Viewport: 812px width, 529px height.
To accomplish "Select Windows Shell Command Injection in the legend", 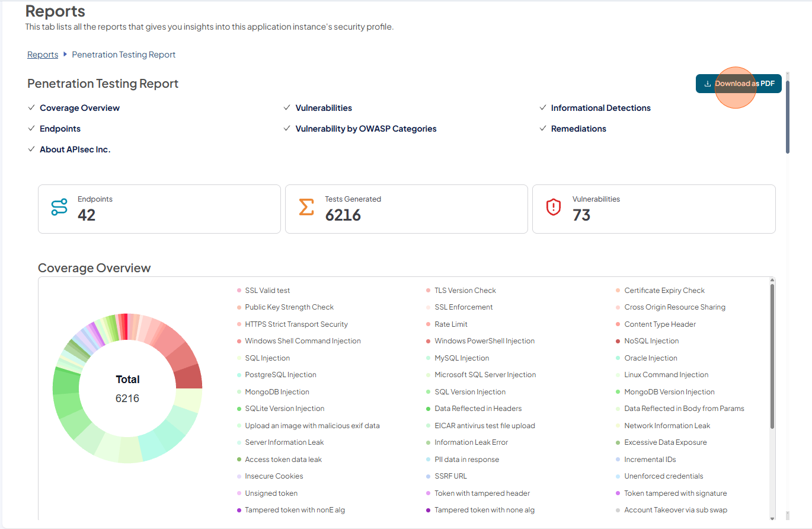I will 299,341.
